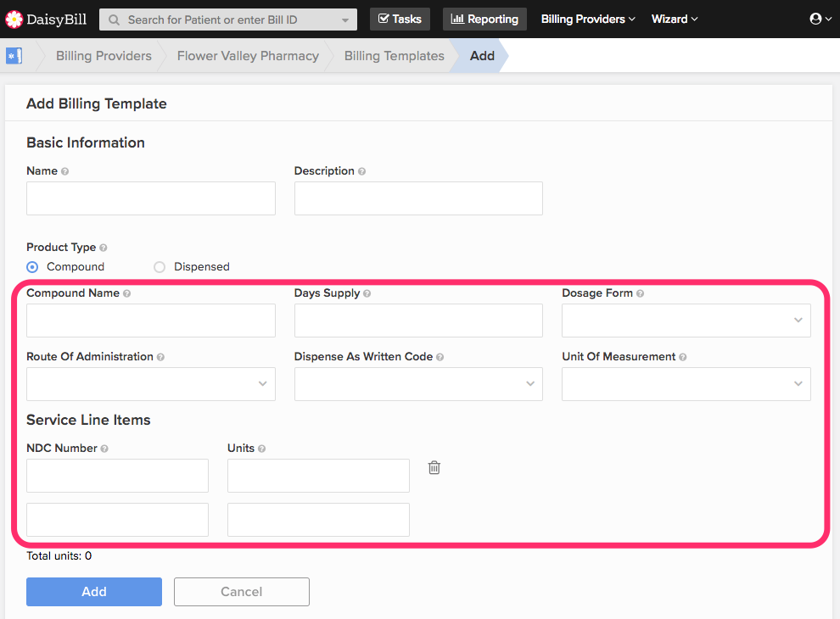Click the DaisyBill flower logo
The height and width of the screenshot is (619, 840).
click(x=13, y=19)
